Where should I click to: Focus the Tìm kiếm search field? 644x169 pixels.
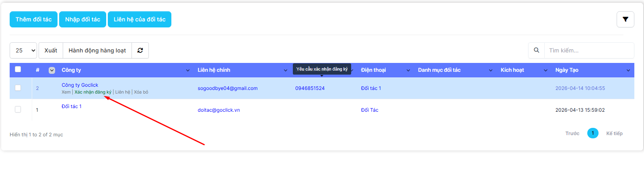(x=588, y=50)
